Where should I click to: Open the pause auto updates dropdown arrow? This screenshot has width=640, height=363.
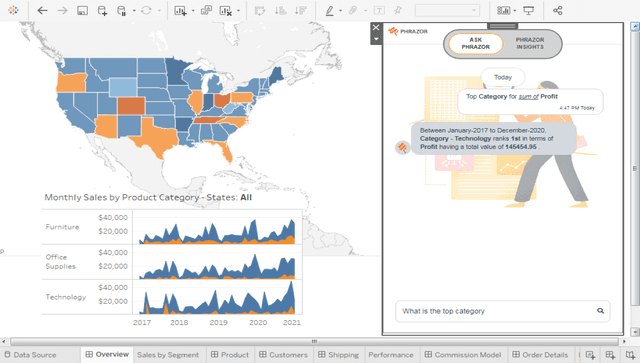[134, 11]
